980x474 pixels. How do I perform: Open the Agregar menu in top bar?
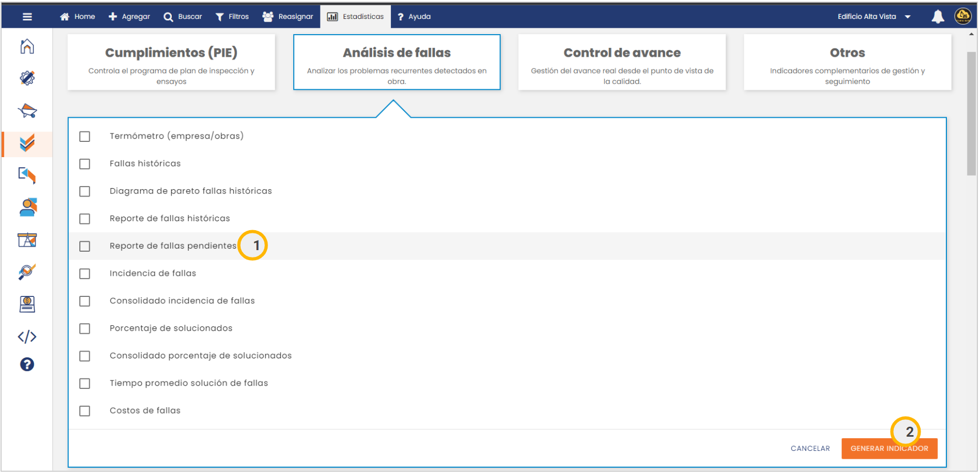point(129,17)
